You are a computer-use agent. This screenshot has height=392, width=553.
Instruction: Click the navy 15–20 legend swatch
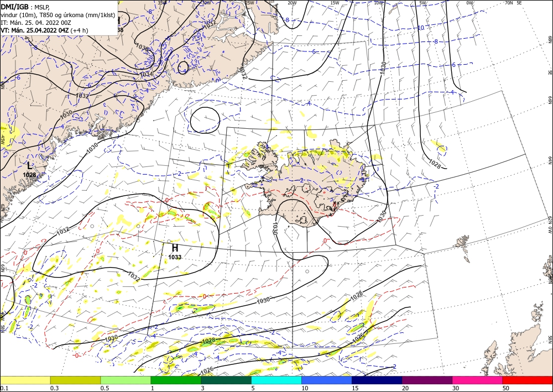click(x=377, y=380)
